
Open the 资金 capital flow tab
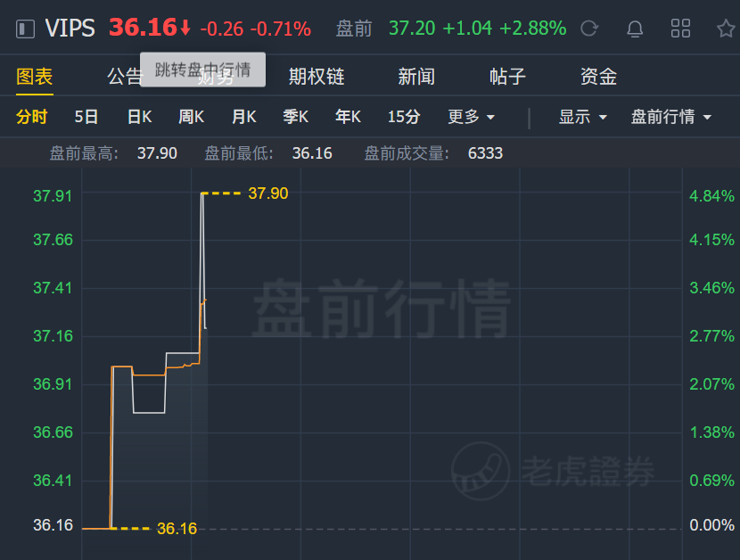(x=598, y=76)
